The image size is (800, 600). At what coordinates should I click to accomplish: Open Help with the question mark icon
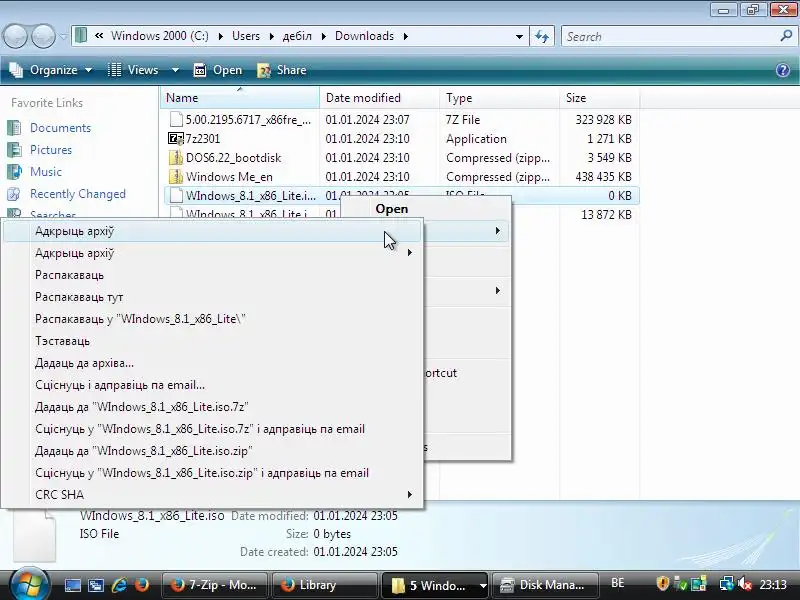pyautogui.click(x=783, y=70)
